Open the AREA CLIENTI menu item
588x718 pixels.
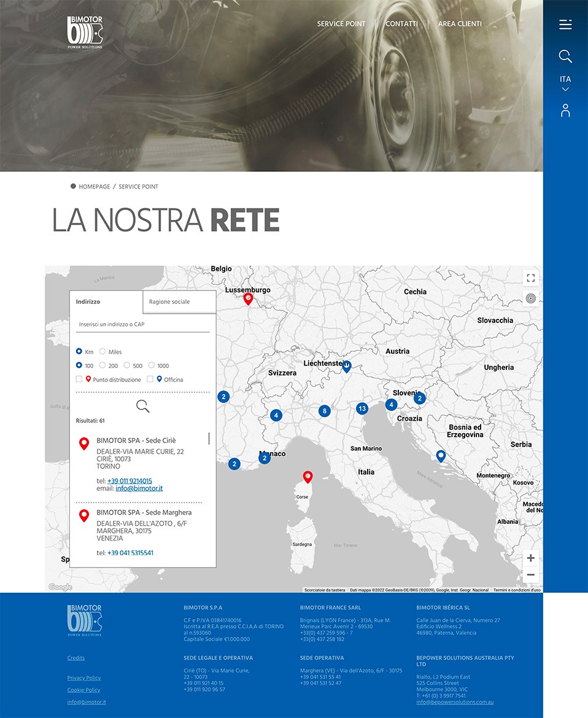click(460, 24)
